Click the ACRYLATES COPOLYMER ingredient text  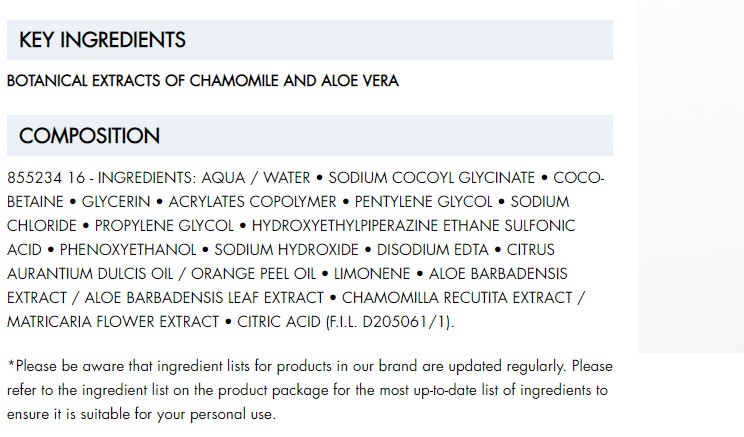tap(252, 202)
